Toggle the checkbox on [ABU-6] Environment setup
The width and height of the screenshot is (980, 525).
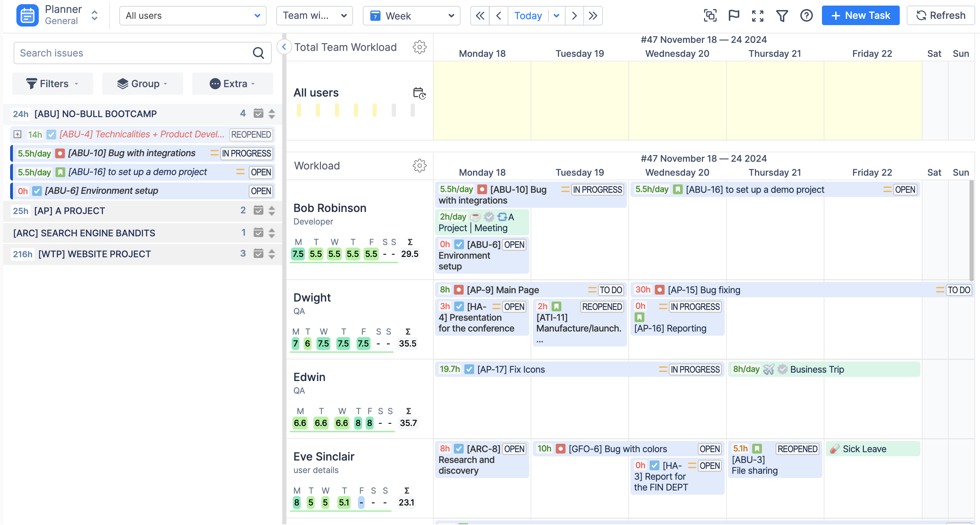click(37, 191)
